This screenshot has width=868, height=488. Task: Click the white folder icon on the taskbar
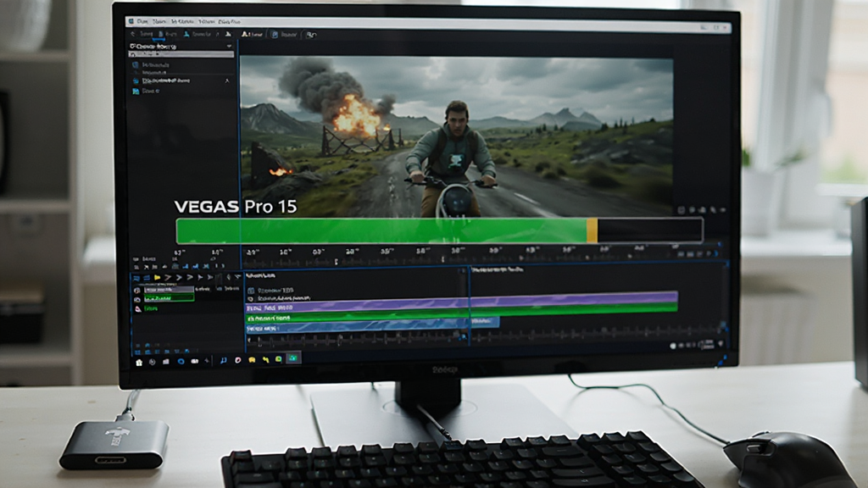click(x=165, y=362)
